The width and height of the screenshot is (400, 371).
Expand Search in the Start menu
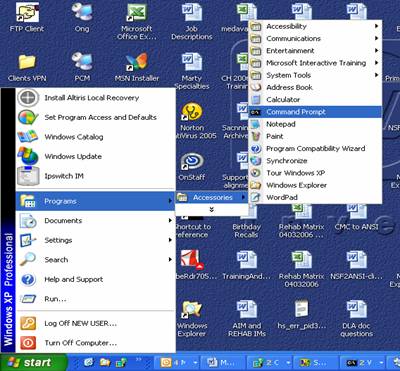click(95, 260)
